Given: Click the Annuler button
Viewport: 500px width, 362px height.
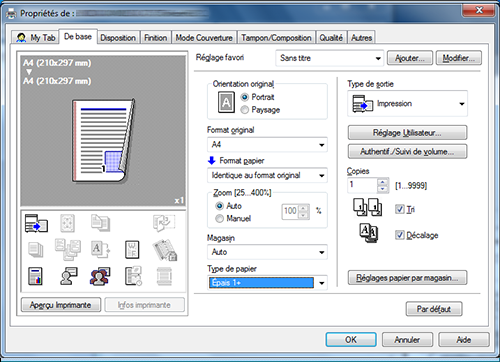Looking at the screenshot, I should [x=407, y=340].
